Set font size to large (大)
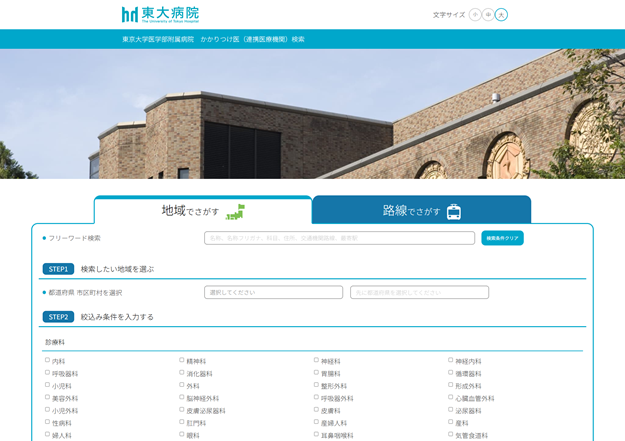 pyautogui.click(x=501, y=15)
